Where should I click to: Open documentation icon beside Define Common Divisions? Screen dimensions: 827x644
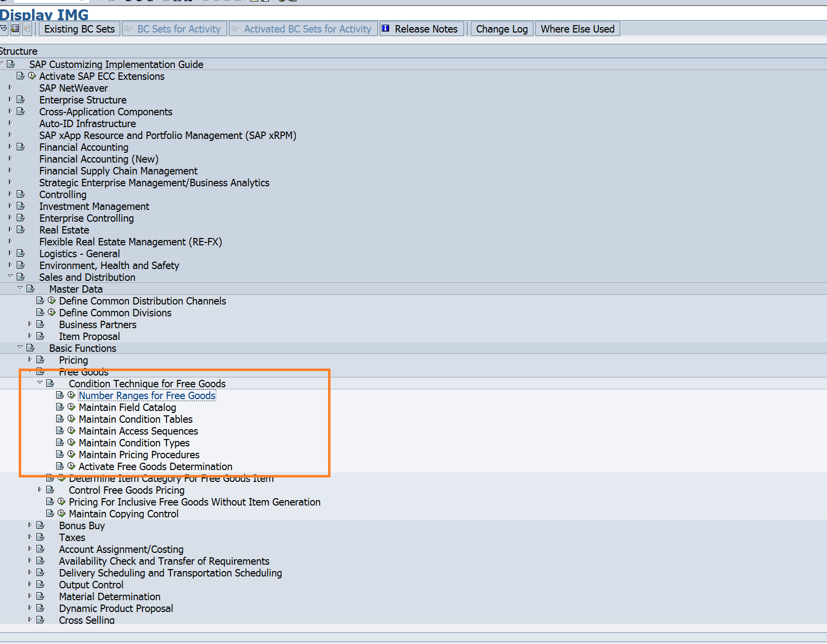(x=40, y=312)
